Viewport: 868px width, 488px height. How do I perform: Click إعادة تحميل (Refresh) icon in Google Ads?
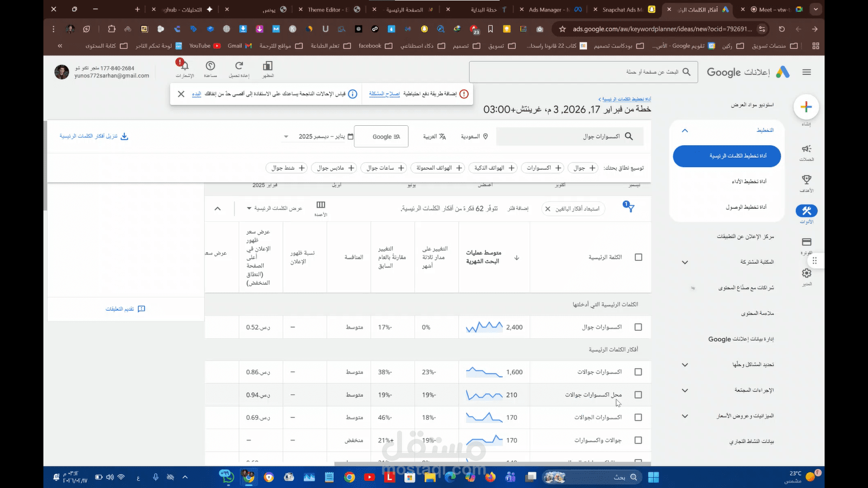click(x=239, y=66)
